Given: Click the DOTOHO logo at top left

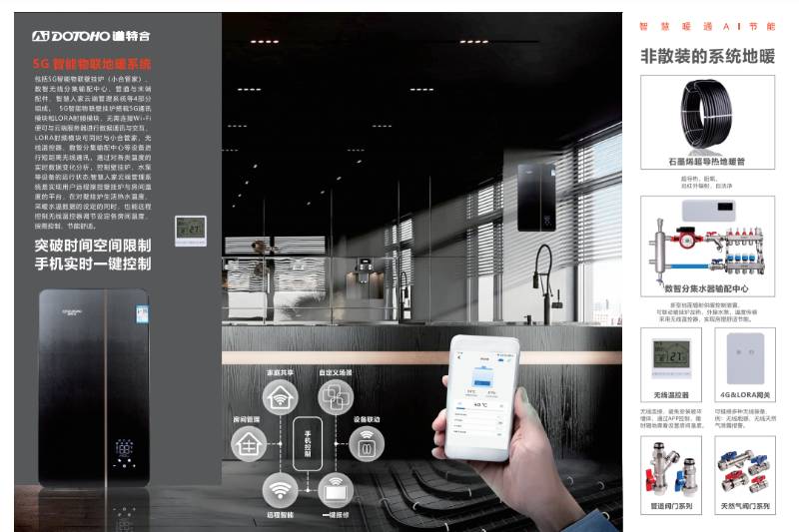Looking at the screenshot, I should click(x=91, y=36).
